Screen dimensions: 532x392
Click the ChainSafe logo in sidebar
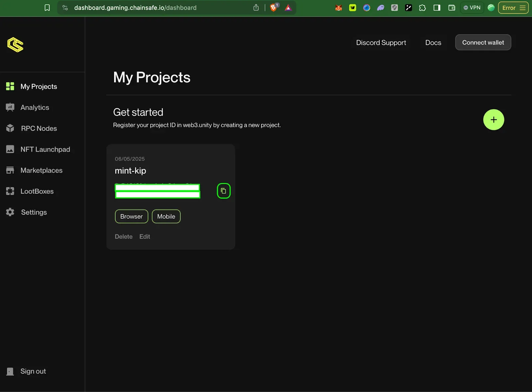pyautogui.click(x=15, y=45)
